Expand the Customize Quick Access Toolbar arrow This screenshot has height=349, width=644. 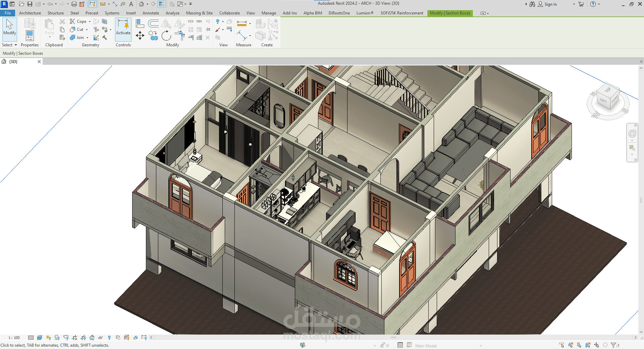click(191, 4)
